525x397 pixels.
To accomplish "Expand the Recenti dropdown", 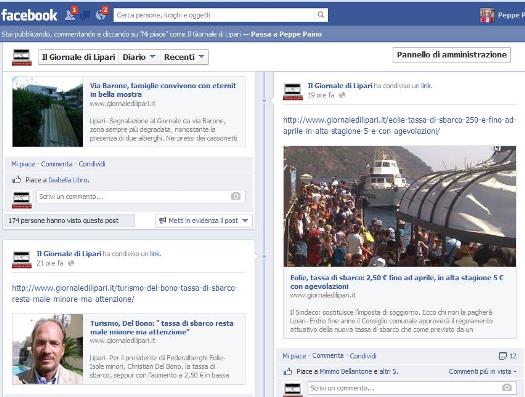I will click(x=184, y=57).
